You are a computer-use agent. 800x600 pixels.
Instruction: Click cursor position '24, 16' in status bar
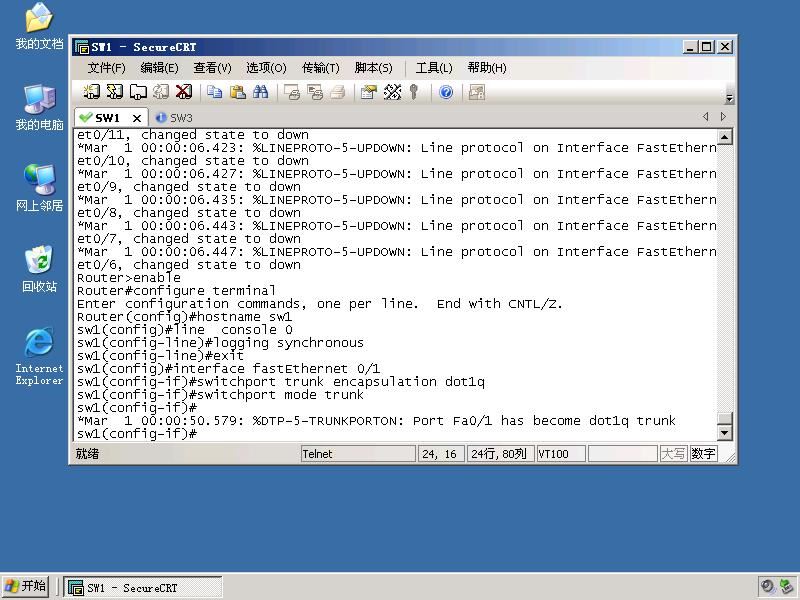pos(441,454)
